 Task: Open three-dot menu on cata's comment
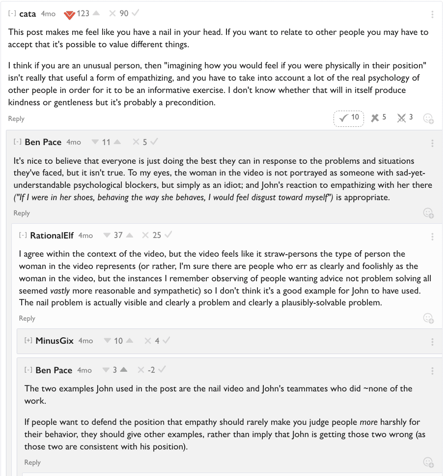pos(432,15)
